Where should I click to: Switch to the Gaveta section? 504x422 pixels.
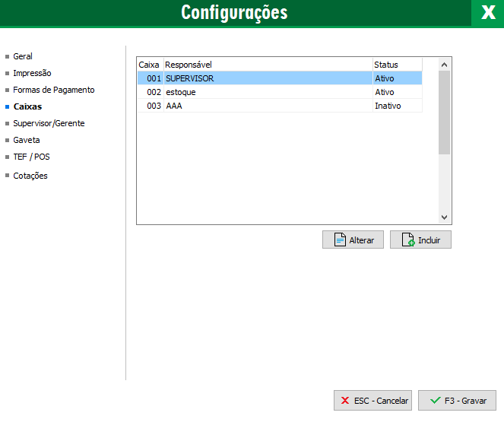27,140
